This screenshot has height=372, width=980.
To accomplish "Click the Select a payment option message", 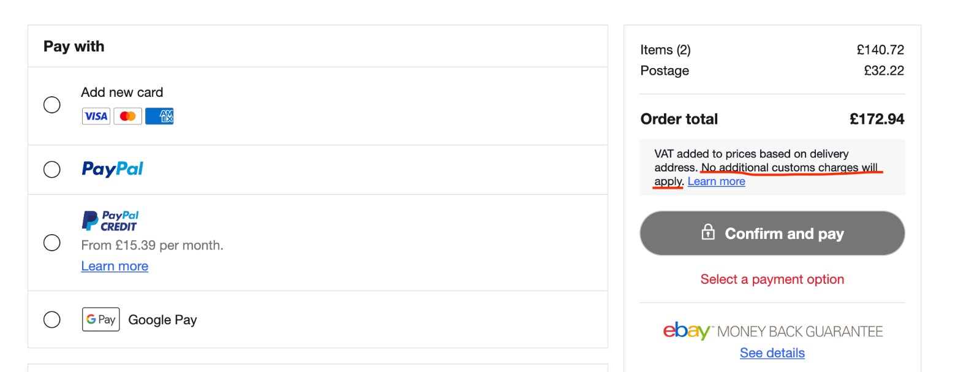I will tap(772, 279).
